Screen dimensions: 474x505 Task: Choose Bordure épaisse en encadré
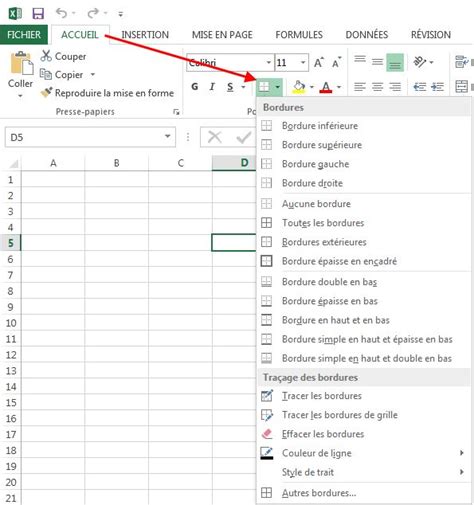pos(363,261)
